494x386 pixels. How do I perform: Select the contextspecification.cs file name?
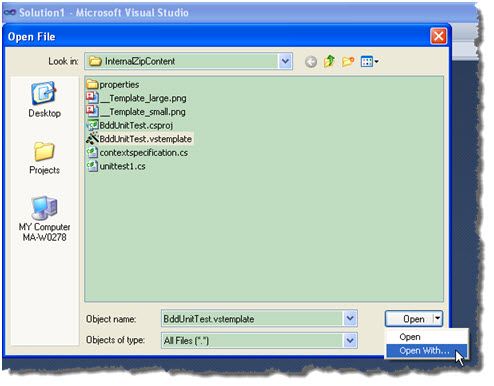pyautogui.click(x=144, y=153)
